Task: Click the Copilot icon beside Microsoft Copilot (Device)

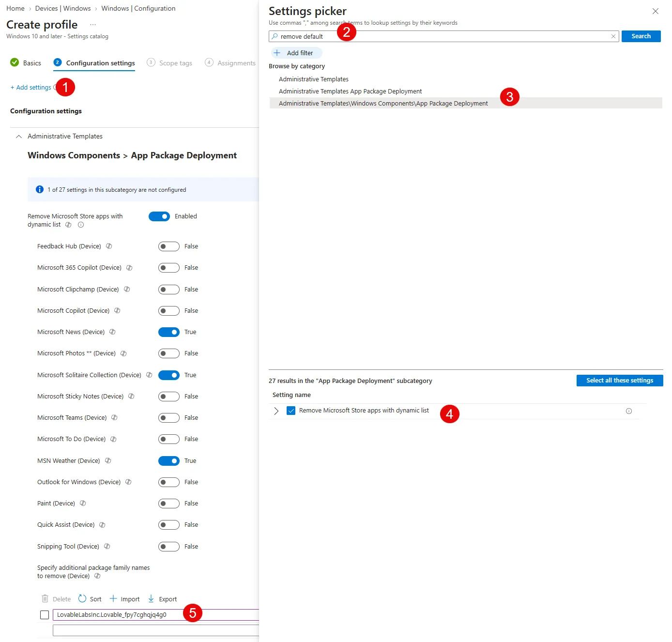Action: tap(117, 311)
